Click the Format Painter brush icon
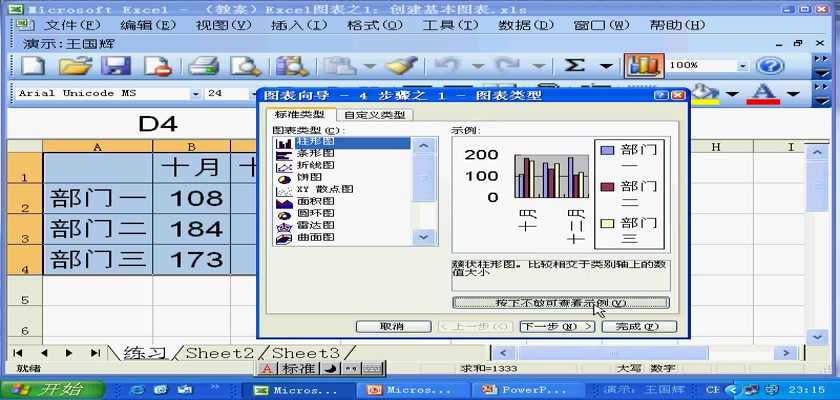Screen dimensions: 840x400 point(401,66)
